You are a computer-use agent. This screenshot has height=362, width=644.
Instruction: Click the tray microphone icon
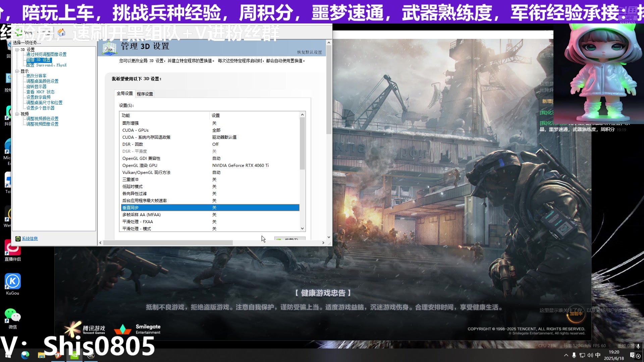click(574, 355)
